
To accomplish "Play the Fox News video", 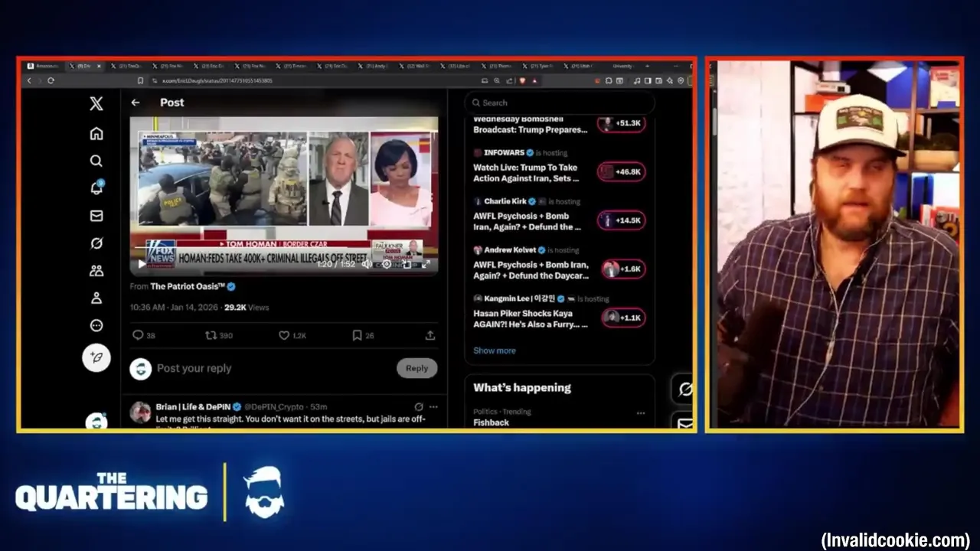I will click(x=142, y=264).
